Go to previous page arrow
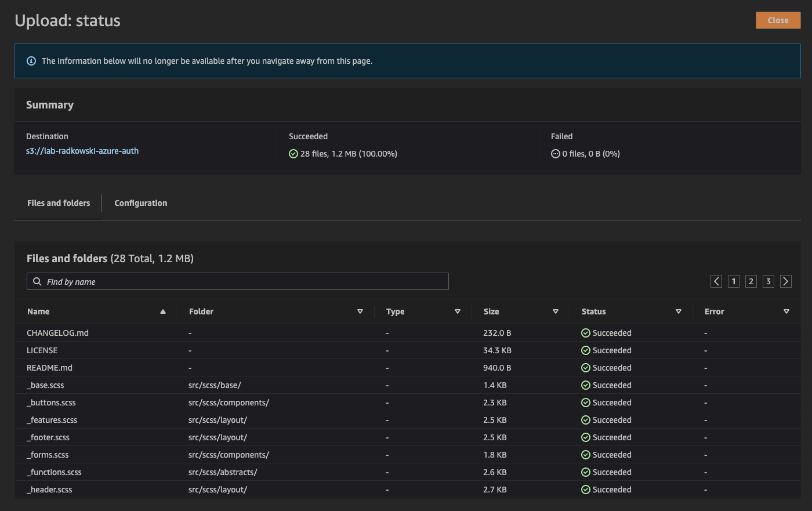Screen dimensions: 812x511 [716, 281]
